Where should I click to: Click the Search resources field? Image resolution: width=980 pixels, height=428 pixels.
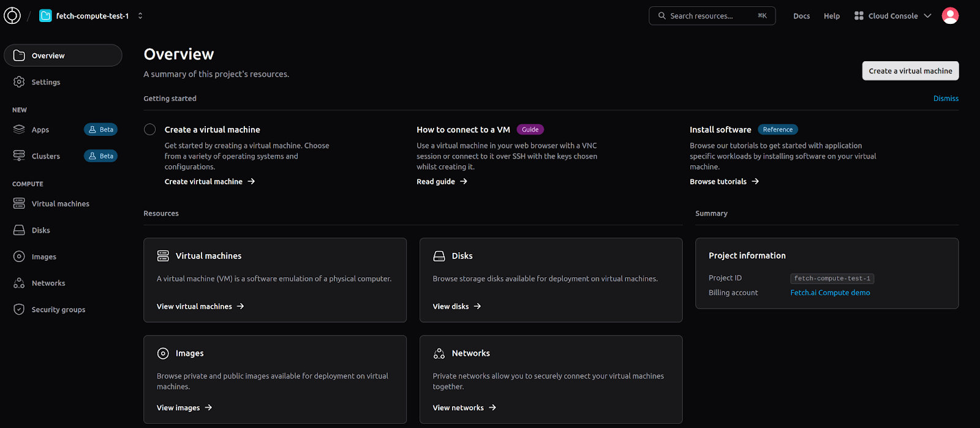tap(712, 16)
